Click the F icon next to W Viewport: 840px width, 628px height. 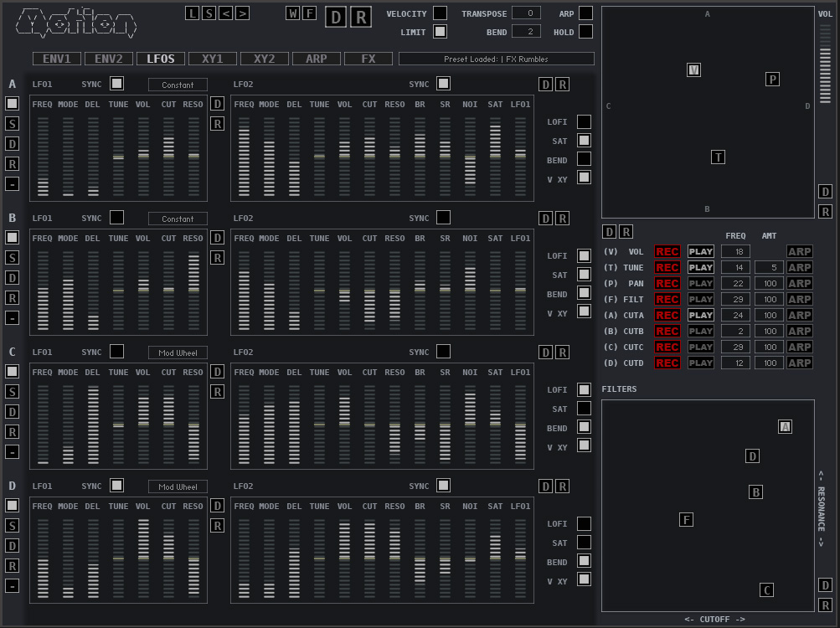click(x=310, y=13)
